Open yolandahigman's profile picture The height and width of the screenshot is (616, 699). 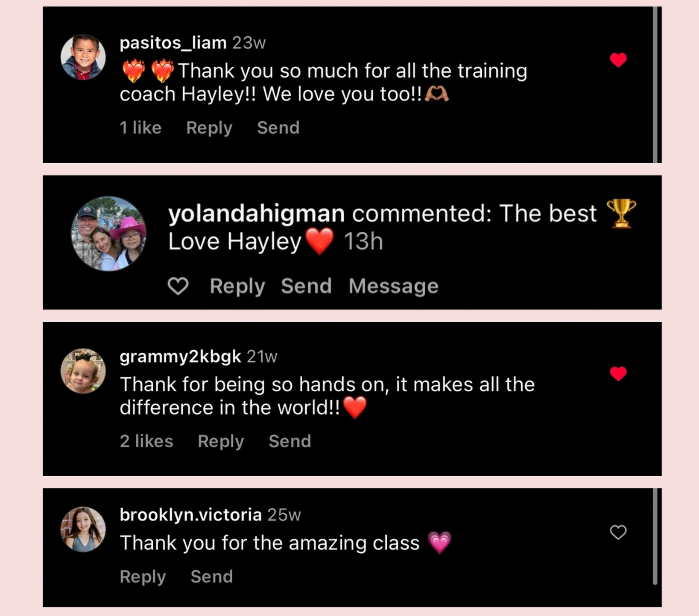tap(108, 234)
